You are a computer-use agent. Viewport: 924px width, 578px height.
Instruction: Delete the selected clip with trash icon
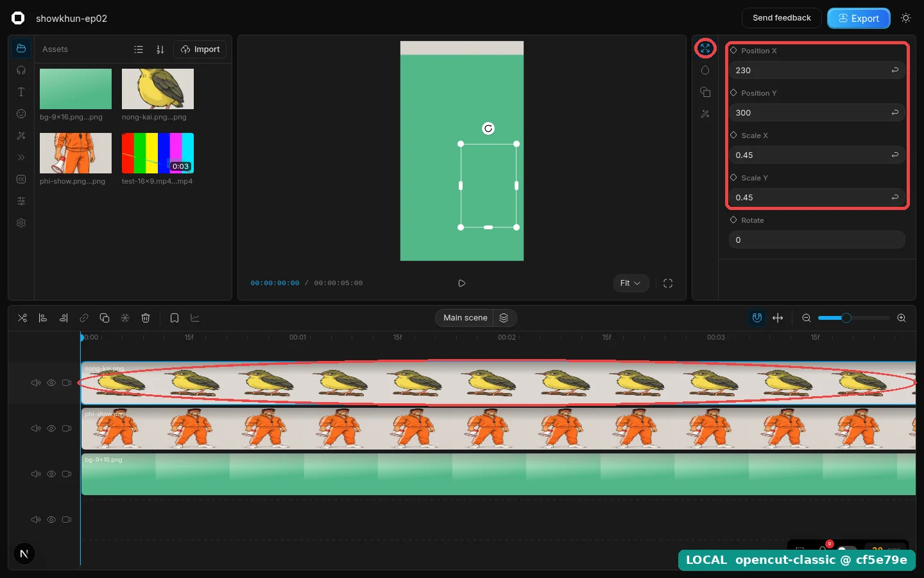(146, 318)
